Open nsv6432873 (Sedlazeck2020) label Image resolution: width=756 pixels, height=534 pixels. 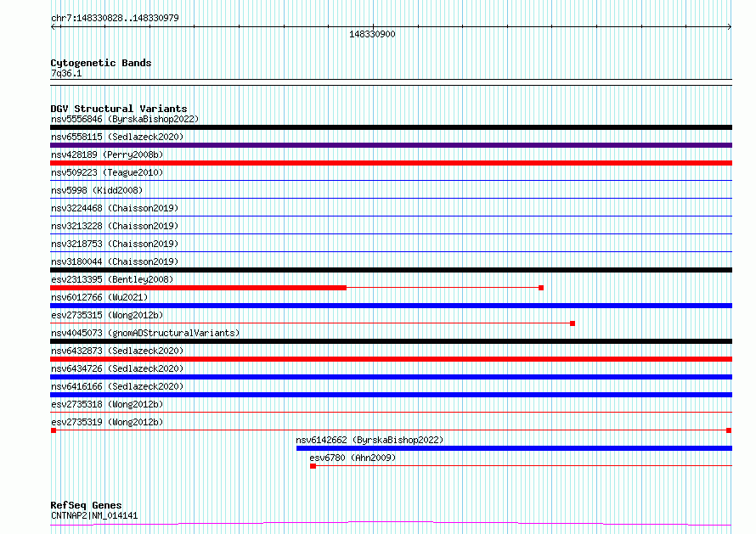117,351
